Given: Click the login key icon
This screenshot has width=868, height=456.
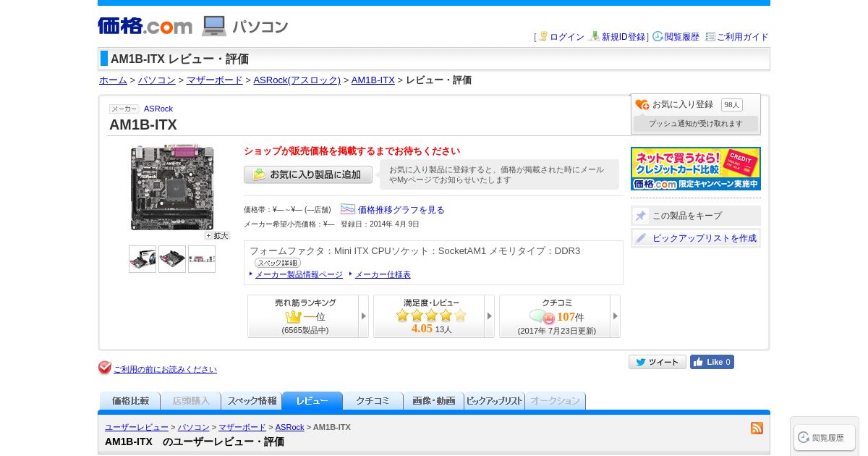Looking at the screenshot, I should tap(543, 36).
